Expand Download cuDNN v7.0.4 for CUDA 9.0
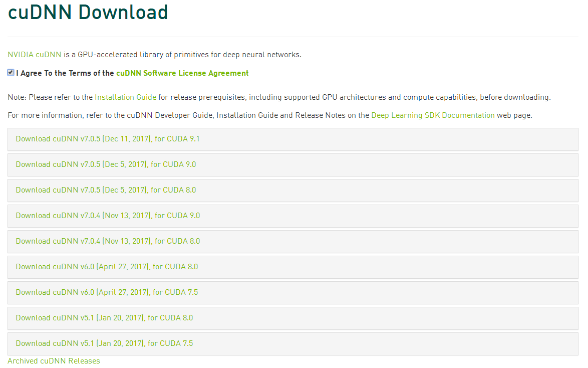 tap(293, 216)
